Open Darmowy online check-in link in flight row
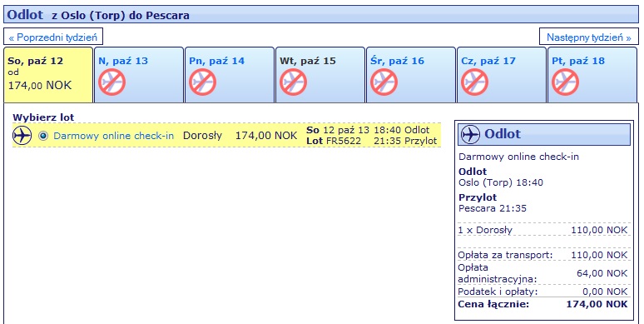 pos(114,136)
